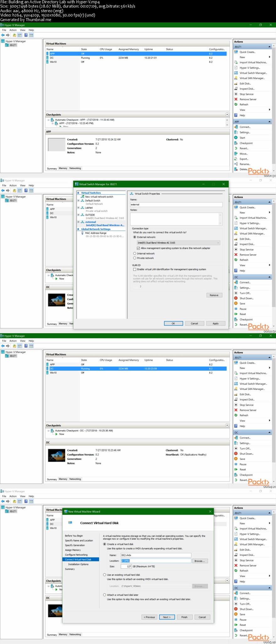Click Checkpoint under DC actions in 00:04:21 frame
Screen dimensions: 276x644
point(246,475)
